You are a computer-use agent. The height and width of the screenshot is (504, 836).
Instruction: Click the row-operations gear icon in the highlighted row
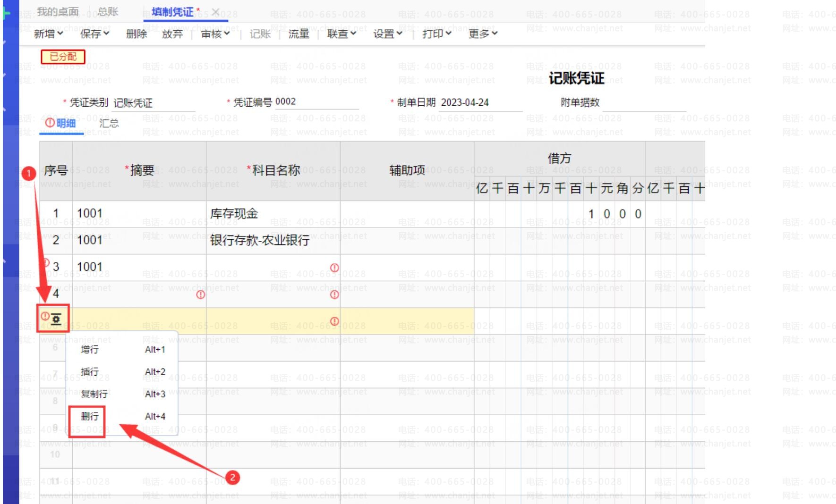tap(56, 319)
